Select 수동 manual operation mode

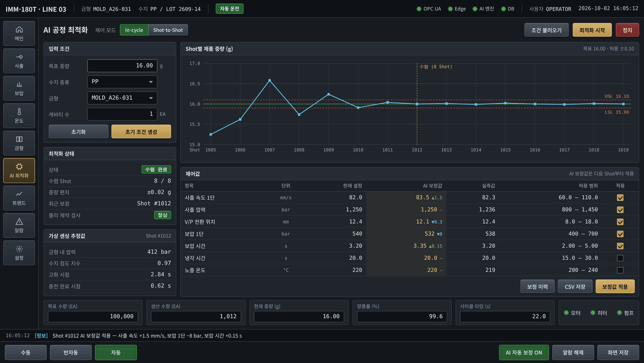pos(26,352)
